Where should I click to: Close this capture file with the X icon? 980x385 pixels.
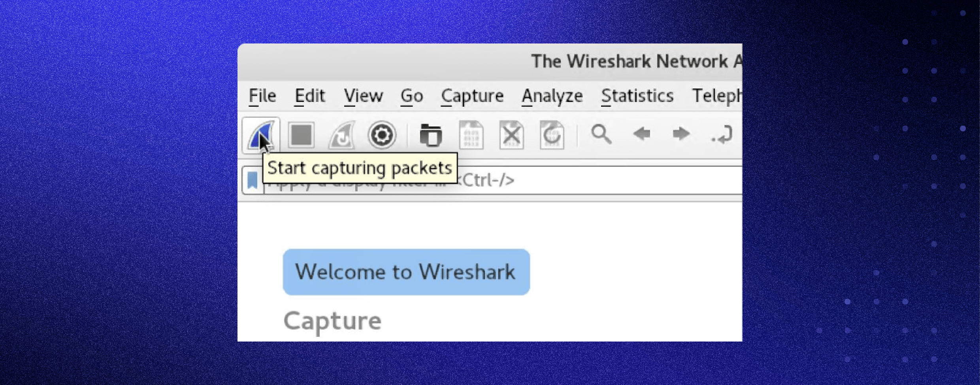(512, 135)
